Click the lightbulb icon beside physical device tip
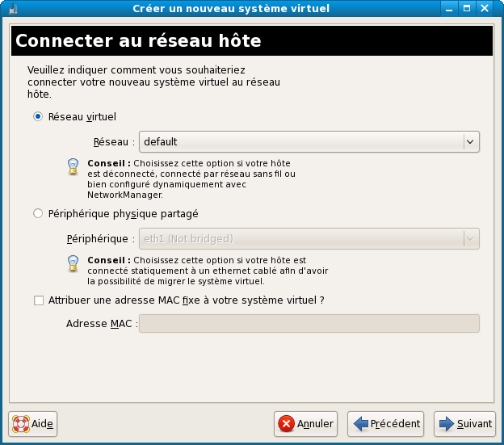This screenshot has height=445, width=504. click(x=73, y=263)
